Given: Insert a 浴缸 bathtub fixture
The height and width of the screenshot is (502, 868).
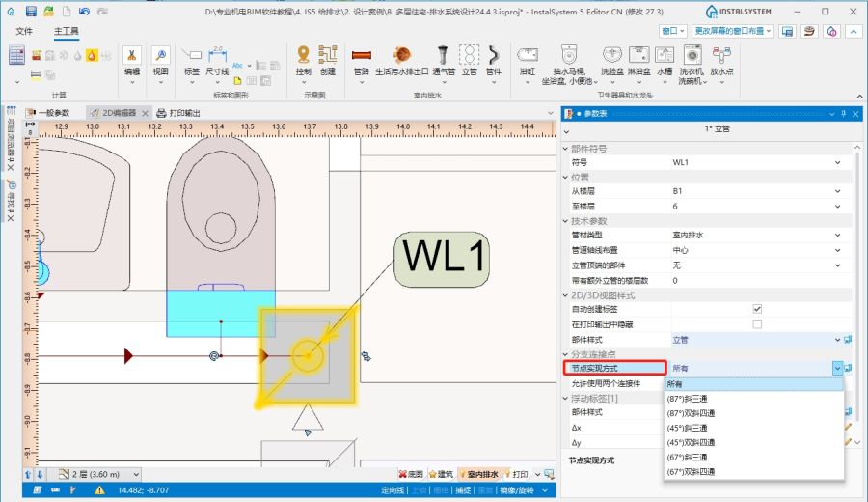Looking at the screenshot, I should coord(528,58).
